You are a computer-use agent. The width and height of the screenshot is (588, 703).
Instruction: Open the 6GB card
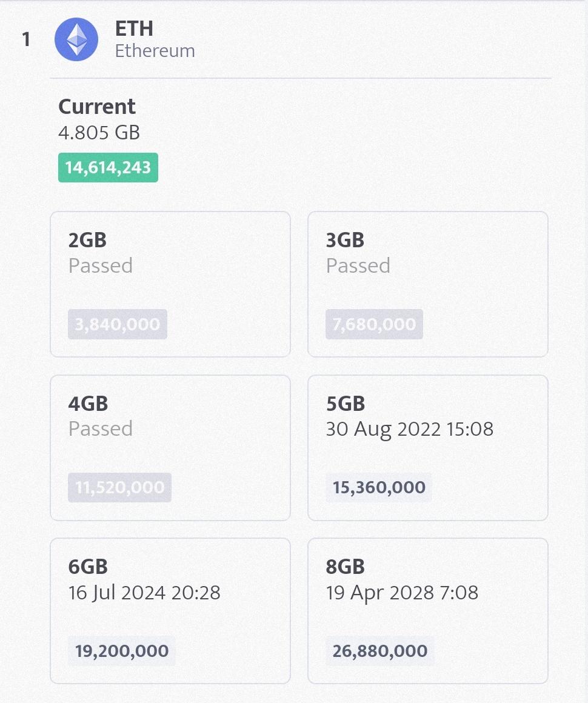170,611
